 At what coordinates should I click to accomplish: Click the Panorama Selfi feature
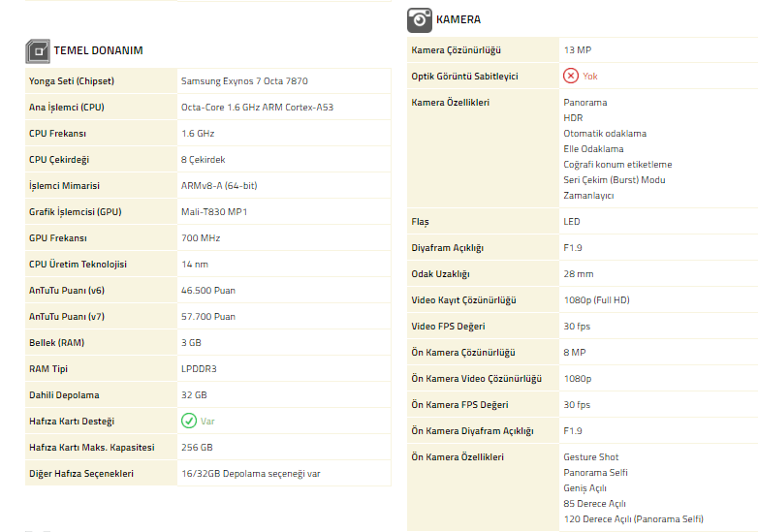595,472
